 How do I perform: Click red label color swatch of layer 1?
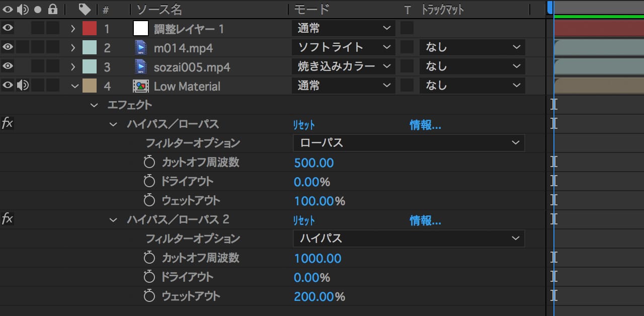pyautogui.click(x=90, y=29)
